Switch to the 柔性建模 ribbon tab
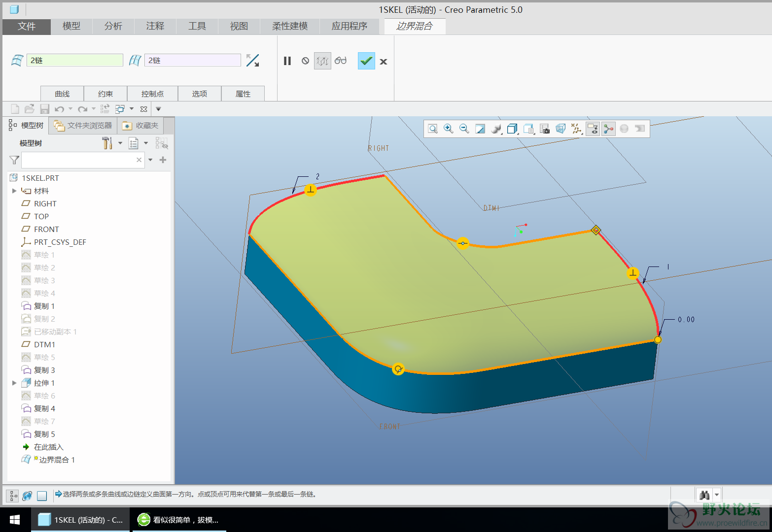Viewport: 772px width, 532px height. point(290,27)
